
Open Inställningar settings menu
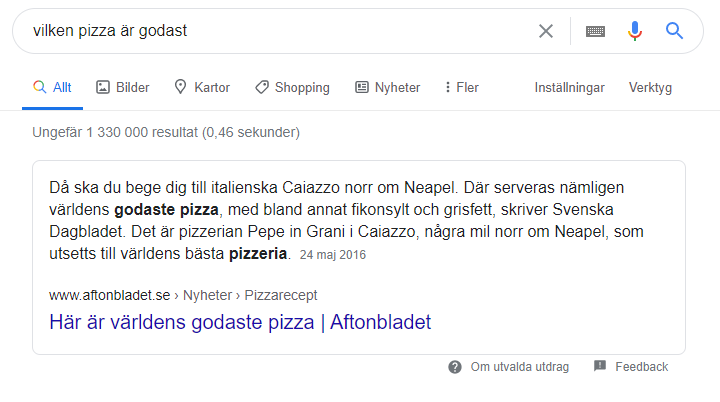(569, 88)
